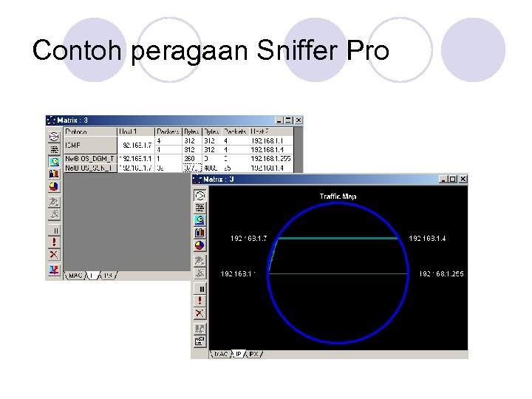Select the IP tab in Traffic Map window
The height and width of the screenshot is (399, 532).
239,354
